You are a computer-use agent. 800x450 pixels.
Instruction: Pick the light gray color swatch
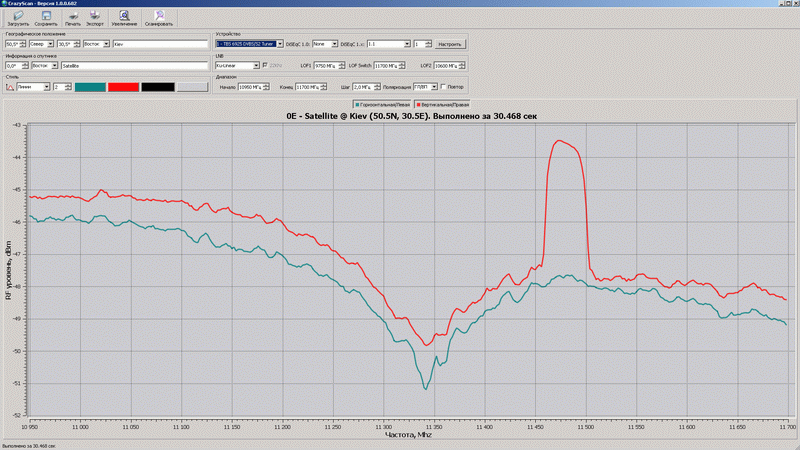click(192, 87)
